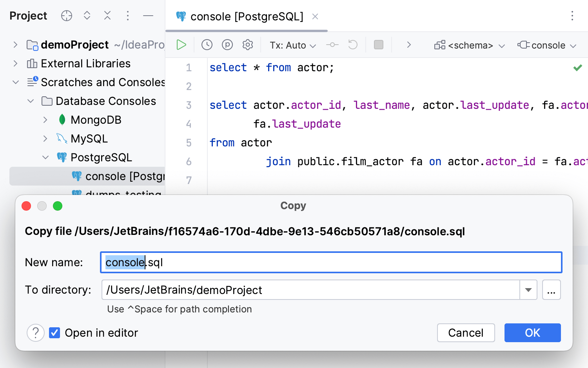Click the Project panel title
The height and width of the screenshot is (368, 588).
28,16
